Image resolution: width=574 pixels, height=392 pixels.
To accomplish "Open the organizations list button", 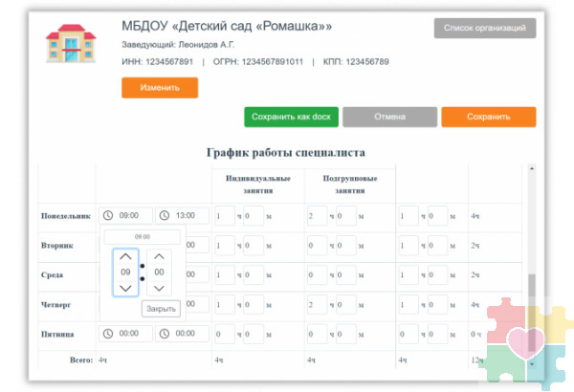I will tap(485, 28).
